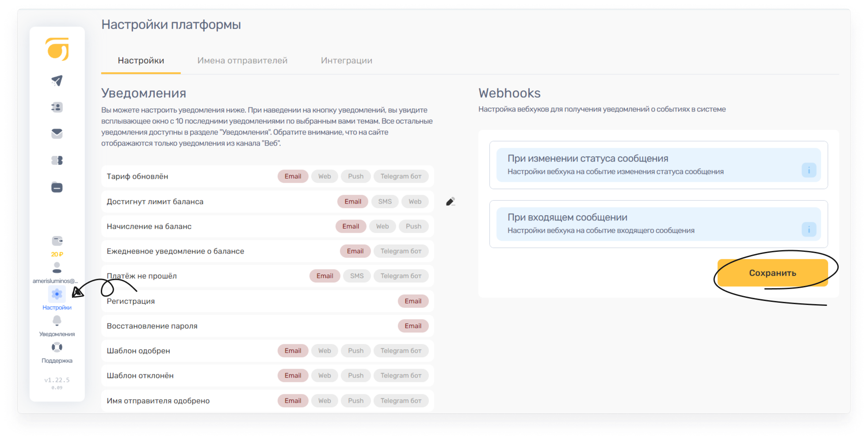Image resolution: width=868 pixels, height=440 pixels.
Task: Toggle Telegram бот for Шаблон одобрен
Action: click(401, 351)
